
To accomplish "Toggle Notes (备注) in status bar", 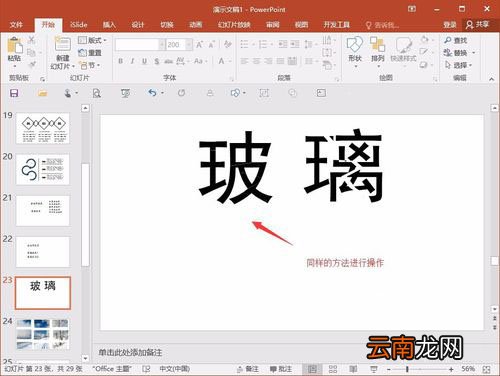I will coord(248,369).
